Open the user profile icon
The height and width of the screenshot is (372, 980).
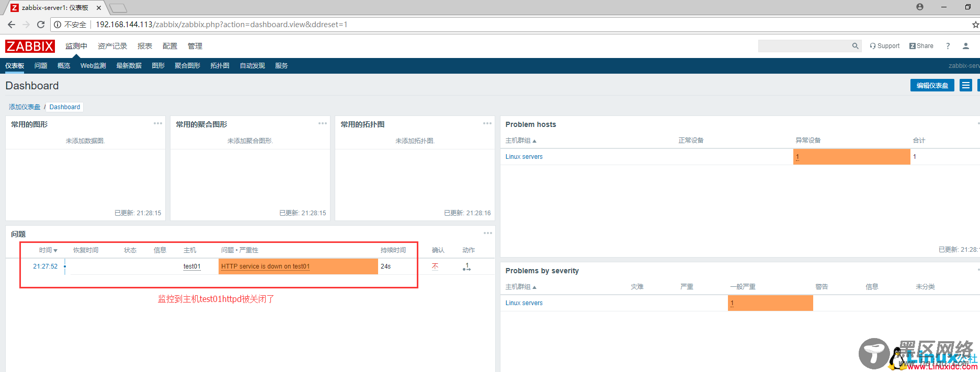(x=966, y=46)
